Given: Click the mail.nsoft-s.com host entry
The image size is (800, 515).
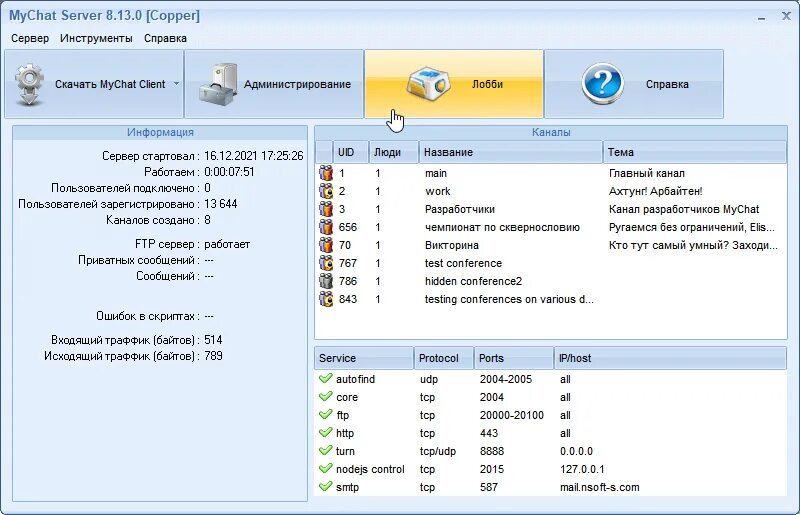Looking at the screenshot, I should click(599, 487).
